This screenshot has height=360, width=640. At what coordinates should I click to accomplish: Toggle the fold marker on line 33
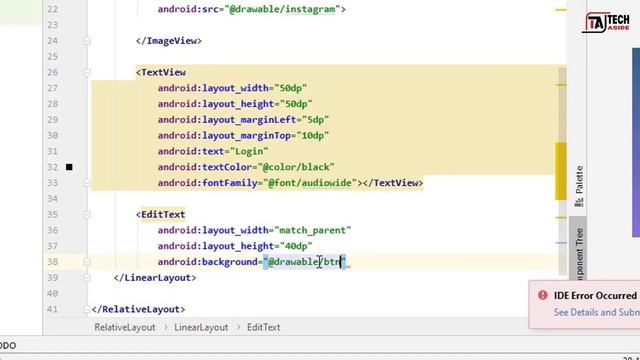click(x=87, y=183)
